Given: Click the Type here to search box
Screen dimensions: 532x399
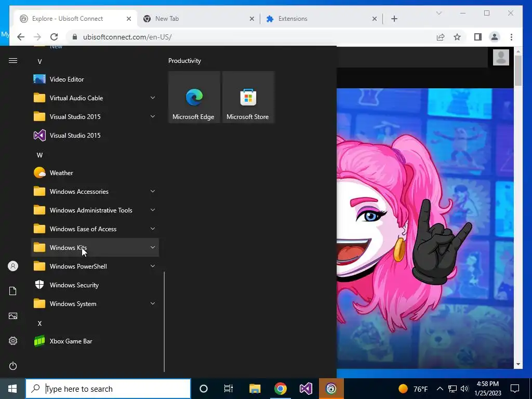Looking at the screenshot, I should tap(108, 389).
